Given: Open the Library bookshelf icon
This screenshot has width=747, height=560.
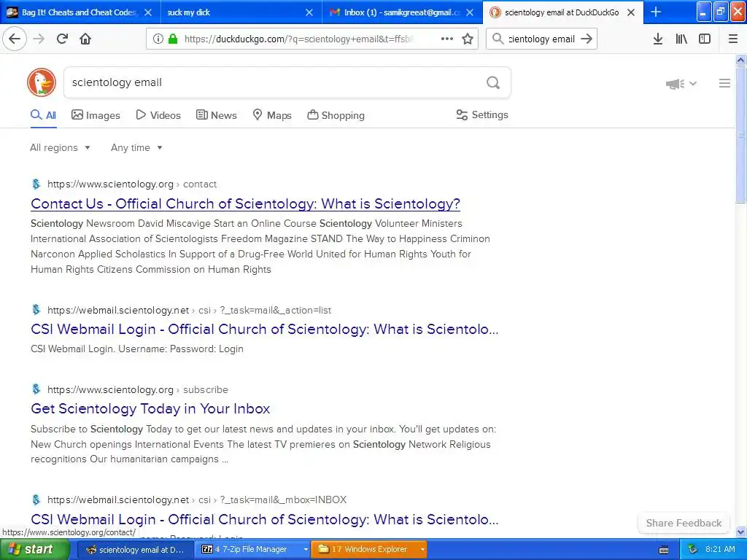Looking at the screenshot, I should click(x=681, y=39).
